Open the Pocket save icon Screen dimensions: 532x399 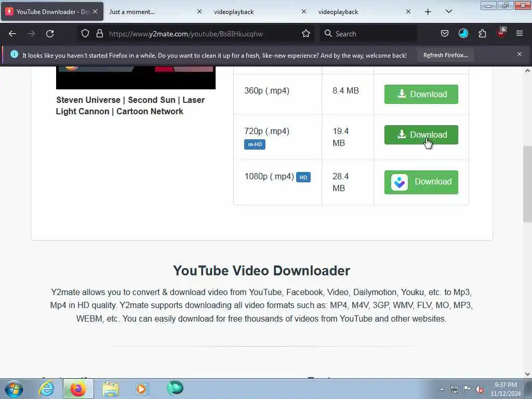point(445,33)
